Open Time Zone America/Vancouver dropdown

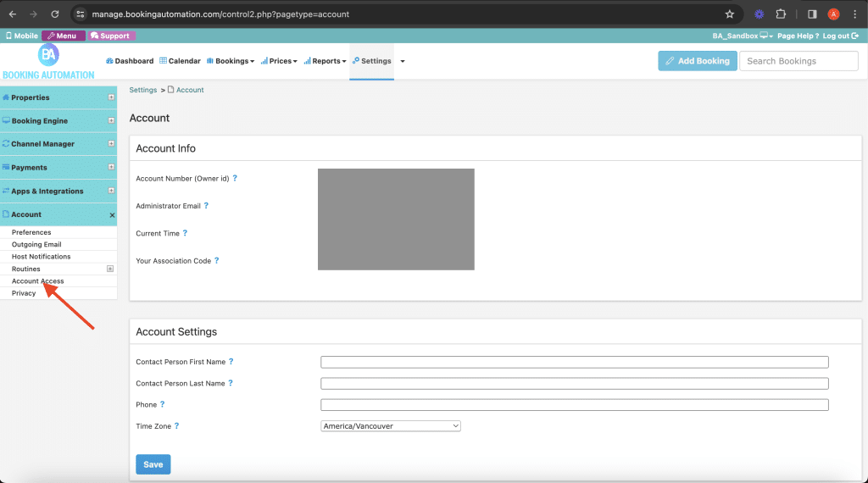(391, 426)
